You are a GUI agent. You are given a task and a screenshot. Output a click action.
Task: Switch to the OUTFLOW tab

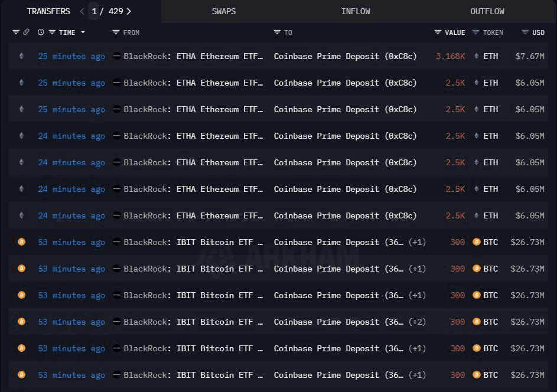coord(487,11)
